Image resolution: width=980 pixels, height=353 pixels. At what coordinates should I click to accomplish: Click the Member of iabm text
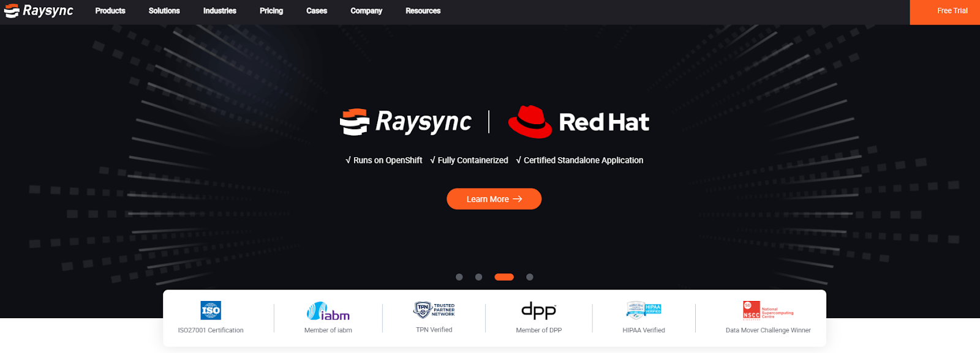coord(328,330)
